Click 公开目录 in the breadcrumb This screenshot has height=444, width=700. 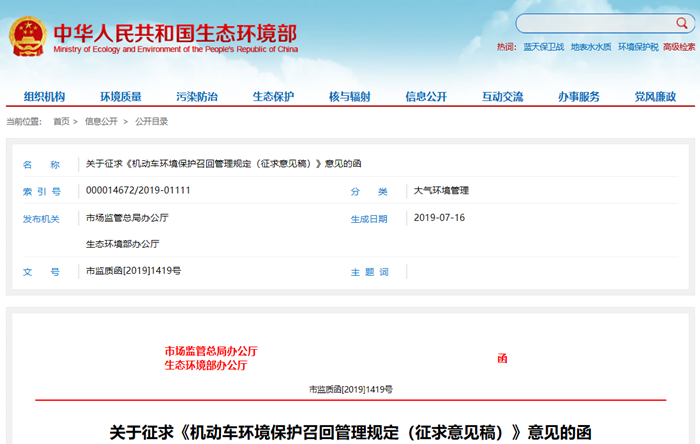pyautogui.click(x=151, y=121)
